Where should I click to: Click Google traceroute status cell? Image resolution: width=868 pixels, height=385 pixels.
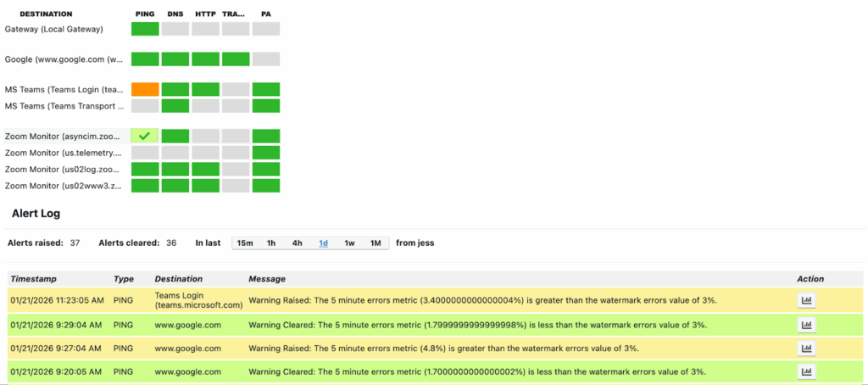(x=236, y=59)
